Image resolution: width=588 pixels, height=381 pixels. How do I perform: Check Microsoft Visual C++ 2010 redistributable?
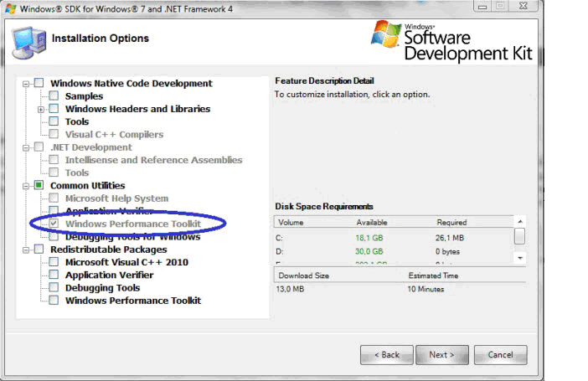point(54,262)
